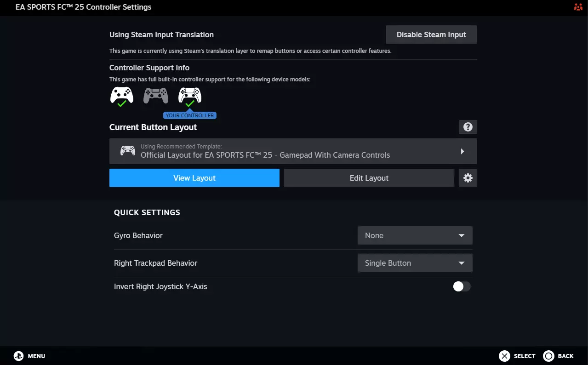
Task: Click the Xbox controller support icon
Action: pyautogui.click(x=122, y=97)
